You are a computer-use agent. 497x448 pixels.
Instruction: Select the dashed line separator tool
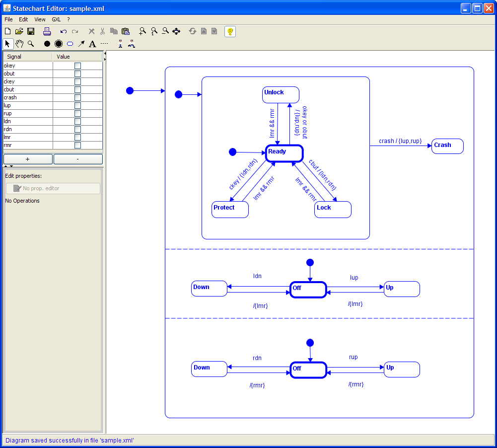click(x=104, y=44)
